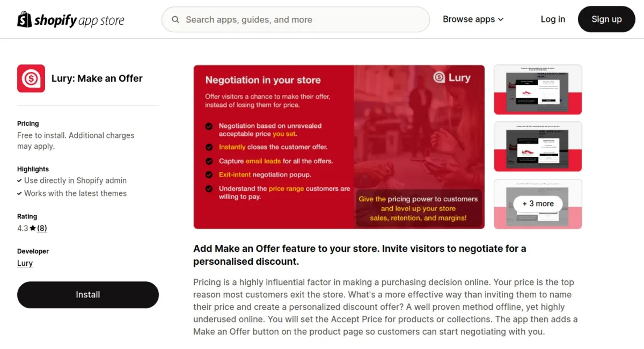Expand the Browse apps chevron
644x349 pixels.
click(501, 19)
